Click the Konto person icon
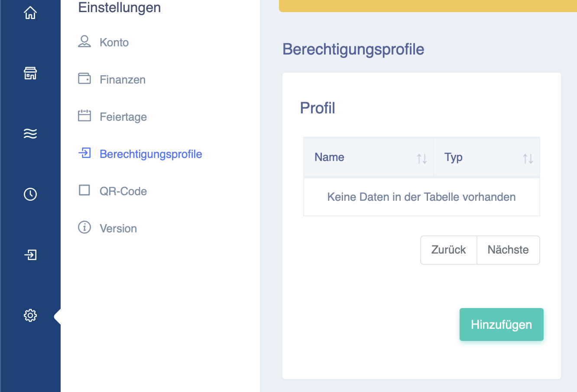Image resolution: width=577 pixels, height=392 pixels. click(84, 42)
